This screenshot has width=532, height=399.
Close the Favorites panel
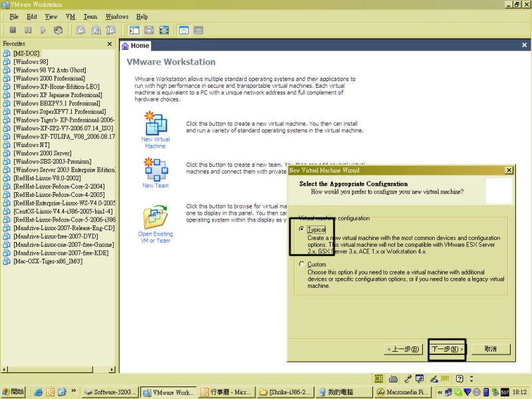point(110,44)
